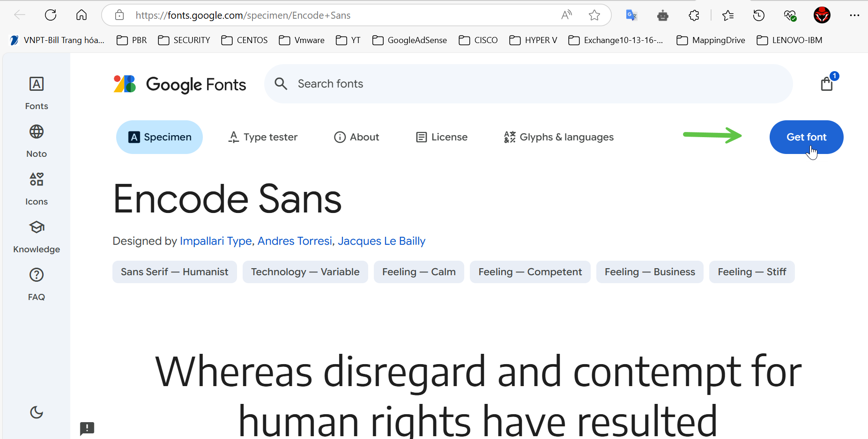Click the browser address bar URL
This screenshot has width=868, height=439.
coord(243,15)
